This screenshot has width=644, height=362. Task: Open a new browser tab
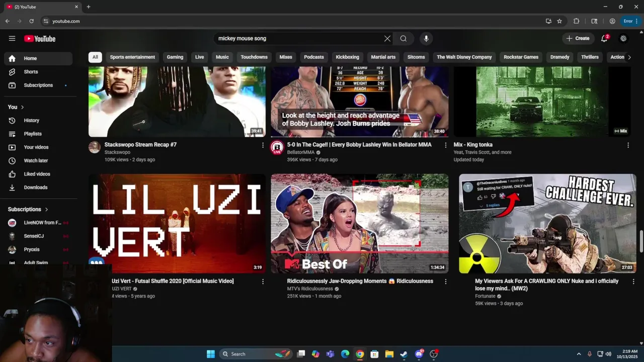point(89,7)
